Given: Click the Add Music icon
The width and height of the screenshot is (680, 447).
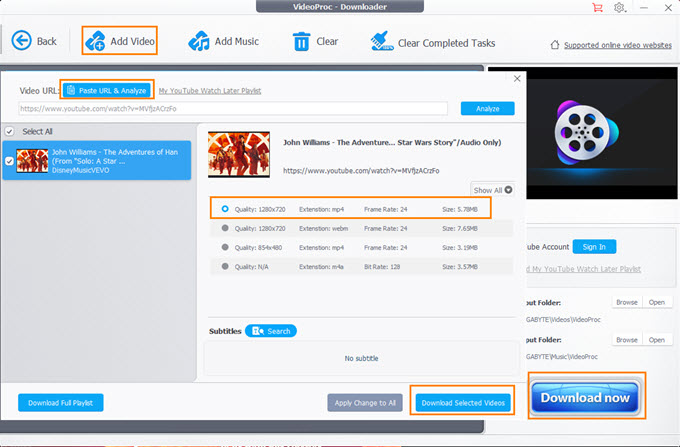Looking at the screenshot, I should (199, 41).
